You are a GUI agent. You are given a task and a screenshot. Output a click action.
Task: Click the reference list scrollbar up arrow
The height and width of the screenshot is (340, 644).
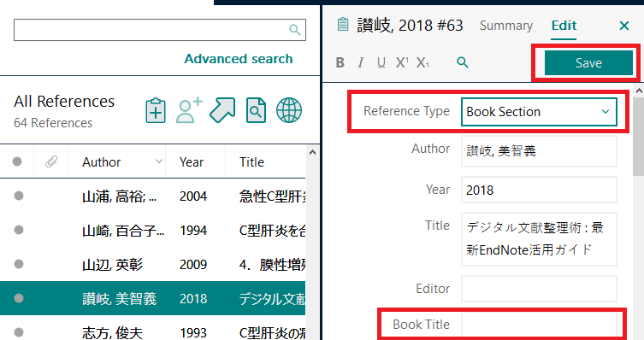click(x=312, y=152)
